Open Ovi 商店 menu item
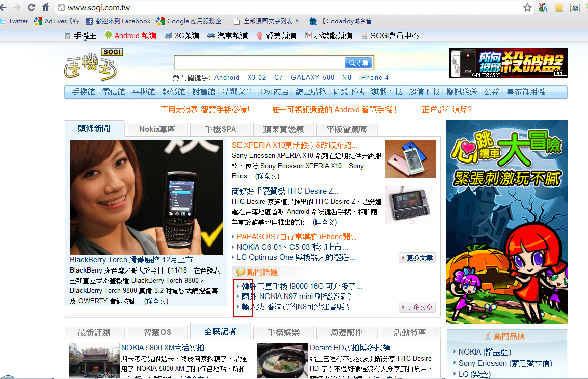The width and height of the screenshot is (588, 379). [274, 92]
